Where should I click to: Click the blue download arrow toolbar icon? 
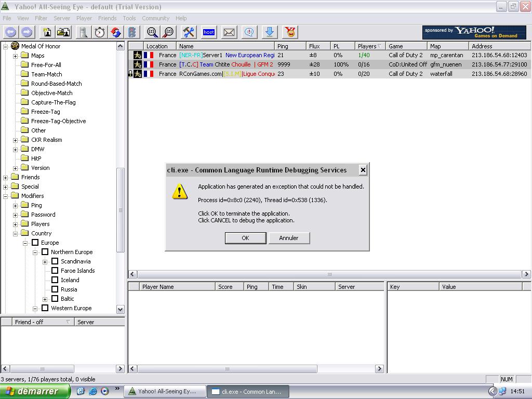coord(270,32)
